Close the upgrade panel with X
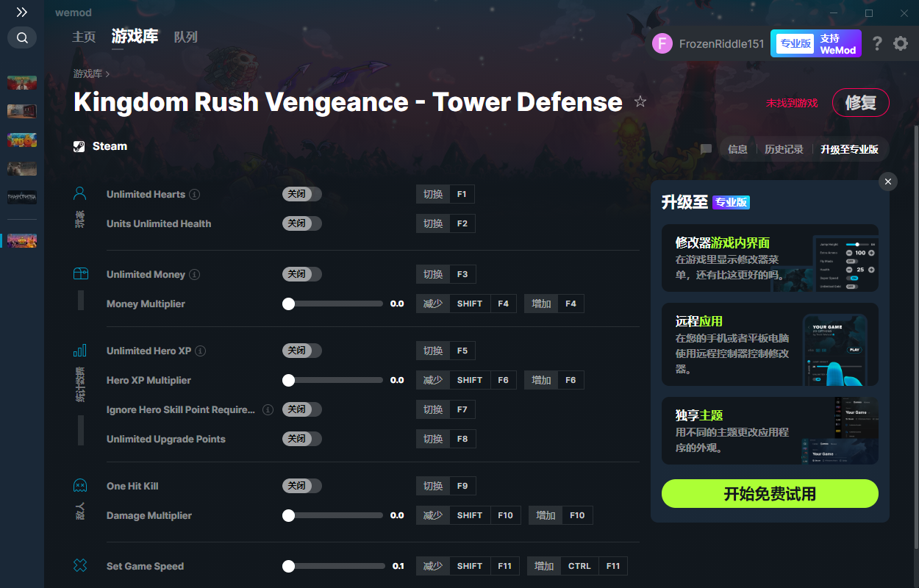919x588 pixels. pos(888,182)
